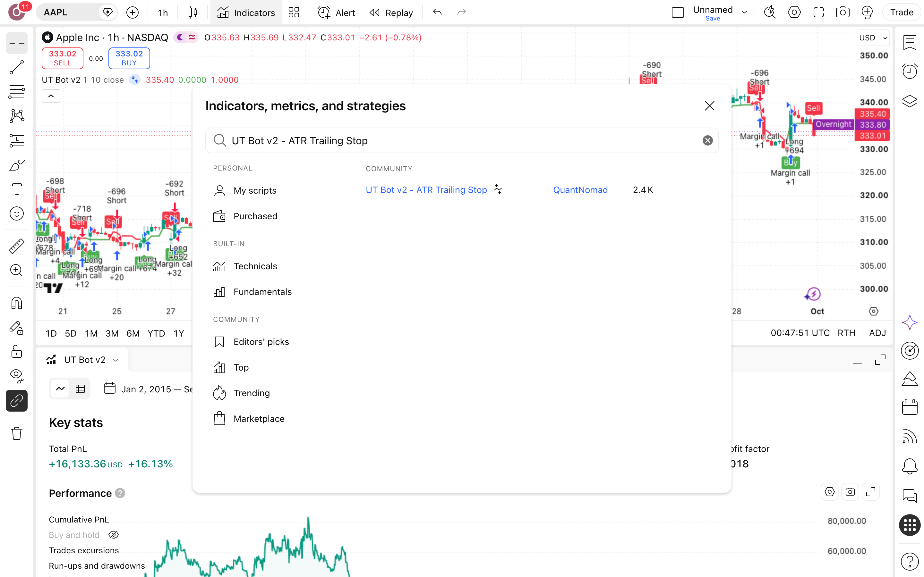Take a chart snapshot with camera icon

coord(842,13)
